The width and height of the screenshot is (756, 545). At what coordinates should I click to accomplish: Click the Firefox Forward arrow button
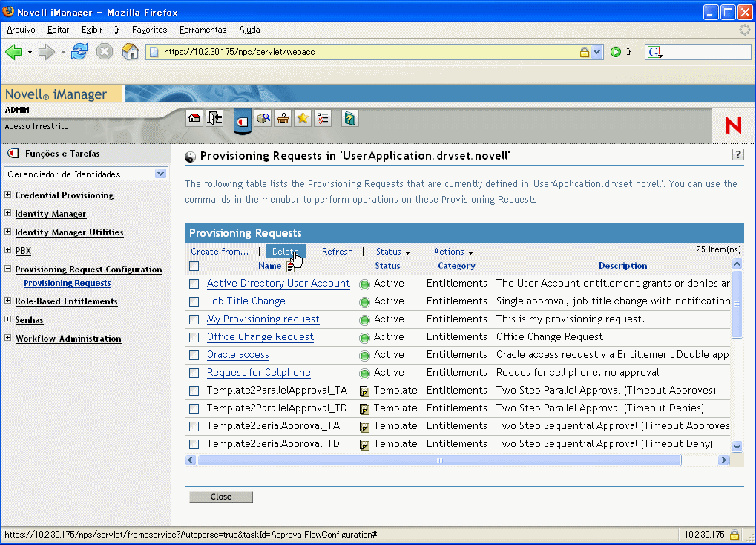[46, 52]
